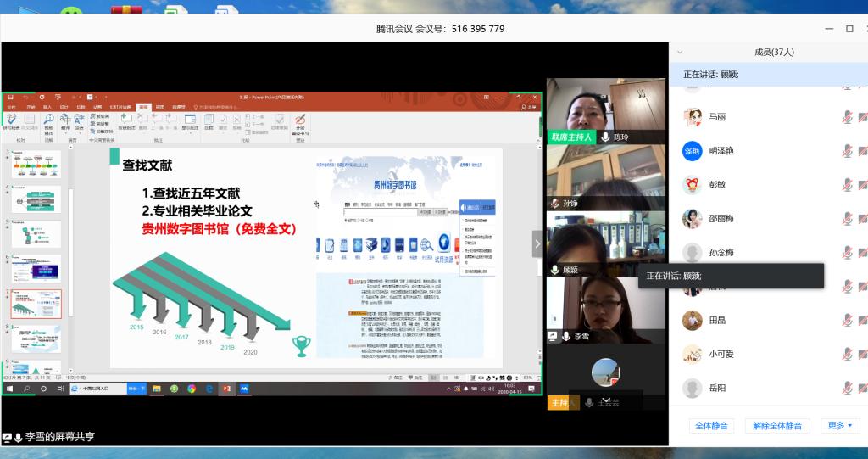Click the mic icon on 孙铮's video
The image size is (868, 459).
click(554, 204)
